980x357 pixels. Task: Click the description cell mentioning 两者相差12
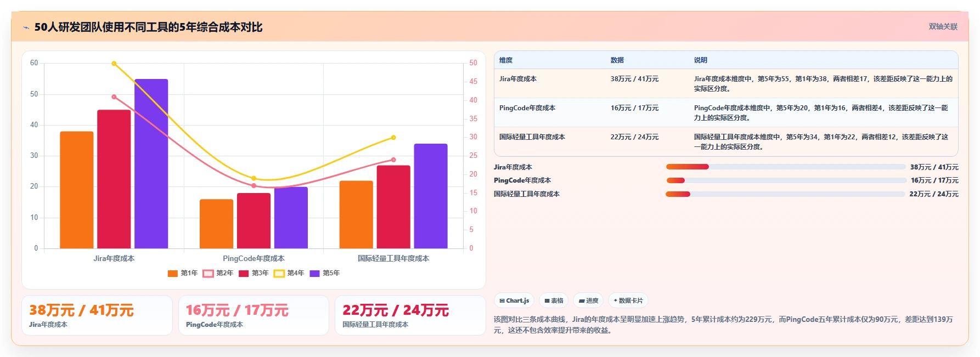(x=823, y=142)
